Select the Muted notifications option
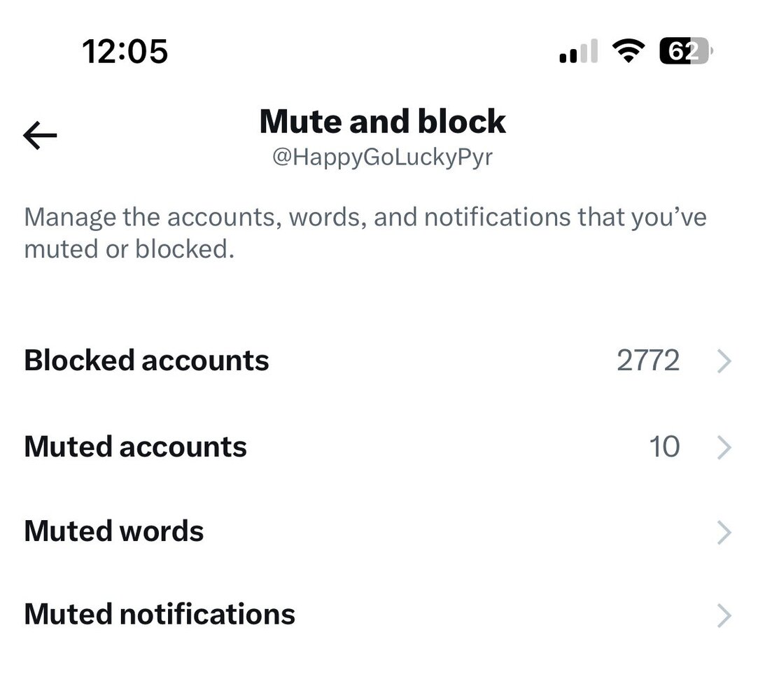 click(160, 615)
